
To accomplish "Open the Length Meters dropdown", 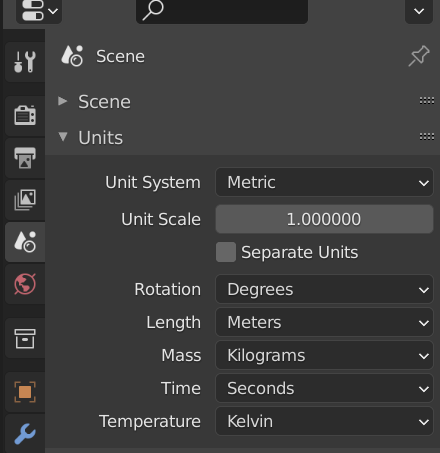I will click(x=324, y=322).
